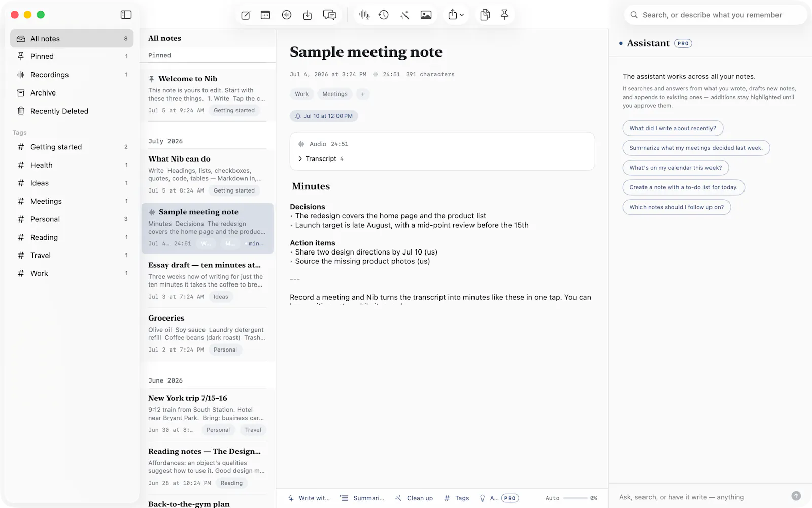The image size is (812, 508).
Task: Click the share icon in toolbar
Action: click(x=453, y=15)
